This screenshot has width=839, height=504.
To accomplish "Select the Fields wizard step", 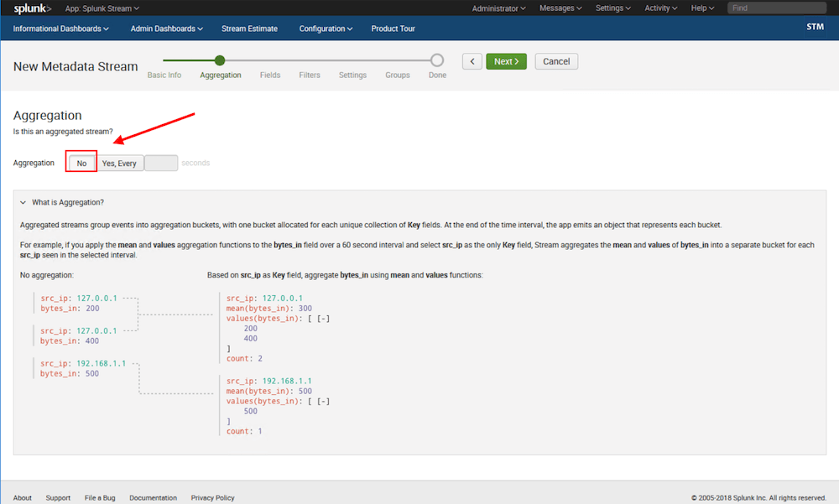I will (x=269, y=75).
